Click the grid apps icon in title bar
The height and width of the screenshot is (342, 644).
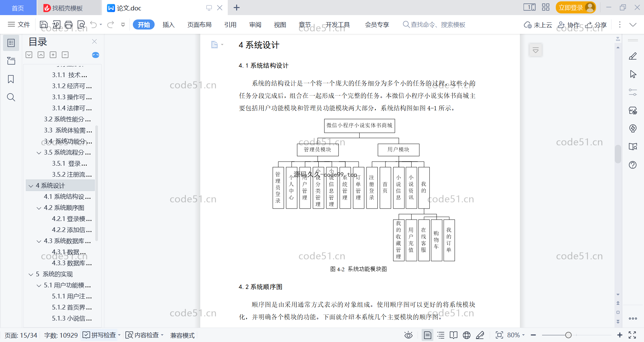[546, 7]
